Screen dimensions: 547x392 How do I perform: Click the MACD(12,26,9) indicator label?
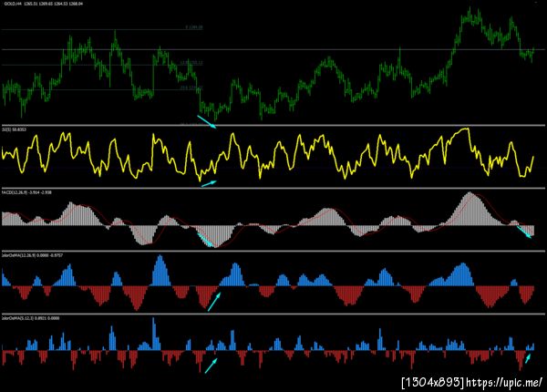pyautogui.click(x=26, y=192)
